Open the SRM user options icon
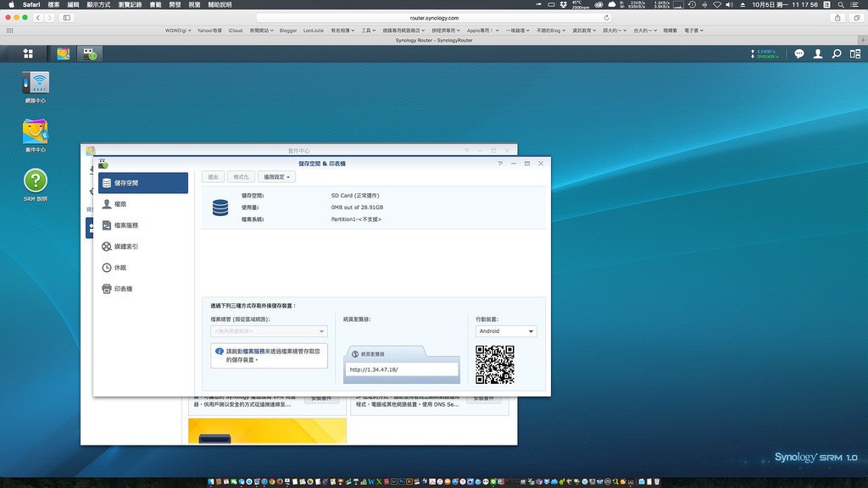This screenshot has width=868, height=488. click(x=818, y=53)
